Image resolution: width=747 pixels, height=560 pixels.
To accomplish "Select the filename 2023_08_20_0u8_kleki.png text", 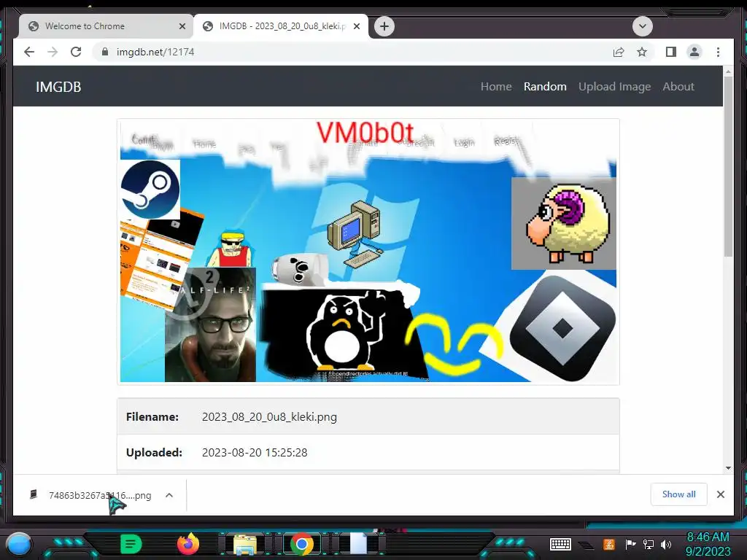I will (269, 416).
